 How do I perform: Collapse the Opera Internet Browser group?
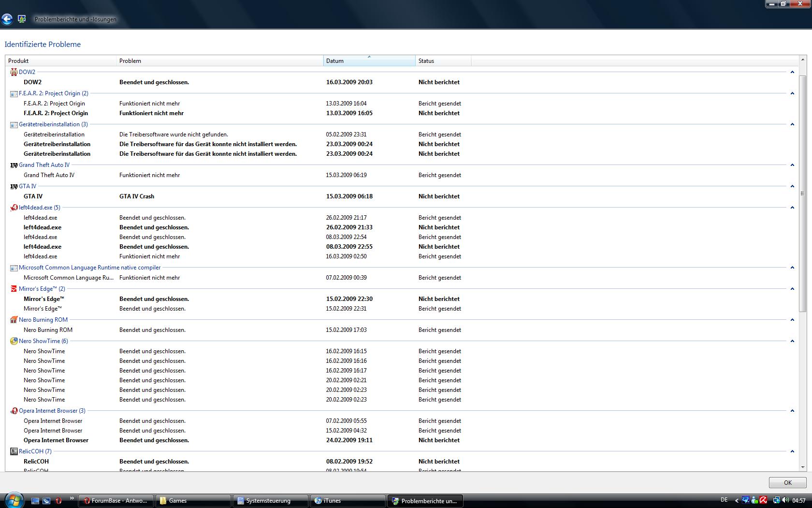point(792,411)
